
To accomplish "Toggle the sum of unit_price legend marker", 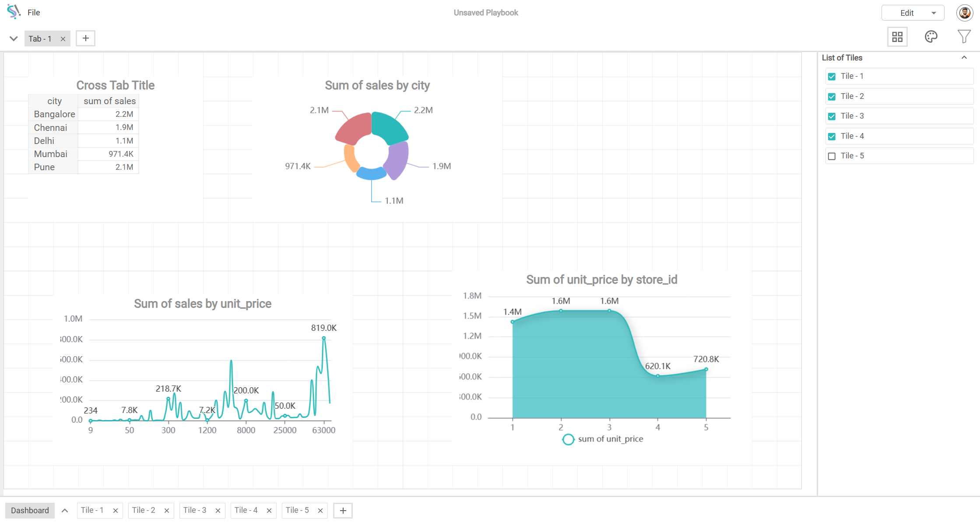I will click(568, 439).
